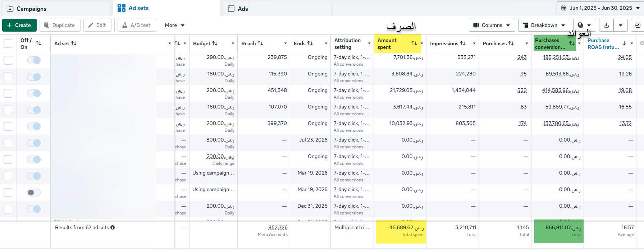Click the download export icon button
Image resolution: width=644 pixels, height=250 pixels.
(606, 25)
